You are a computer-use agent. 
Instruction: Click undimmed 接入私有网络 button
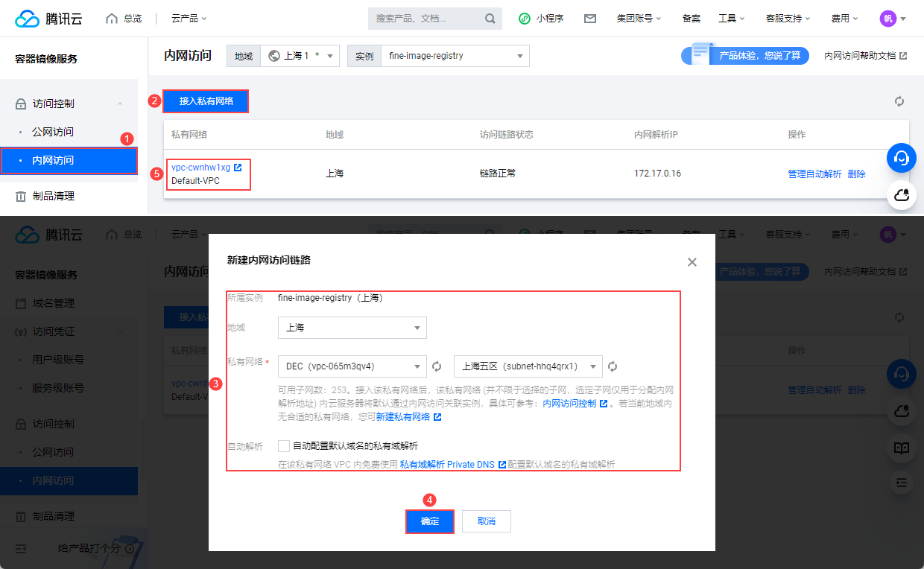pyautogui.click(x=206, y=101)
